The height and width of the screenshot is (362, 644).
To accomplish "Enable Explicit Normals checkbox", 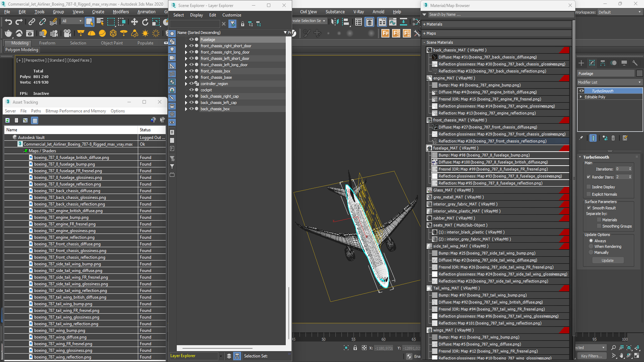I will tap(589, 194).
